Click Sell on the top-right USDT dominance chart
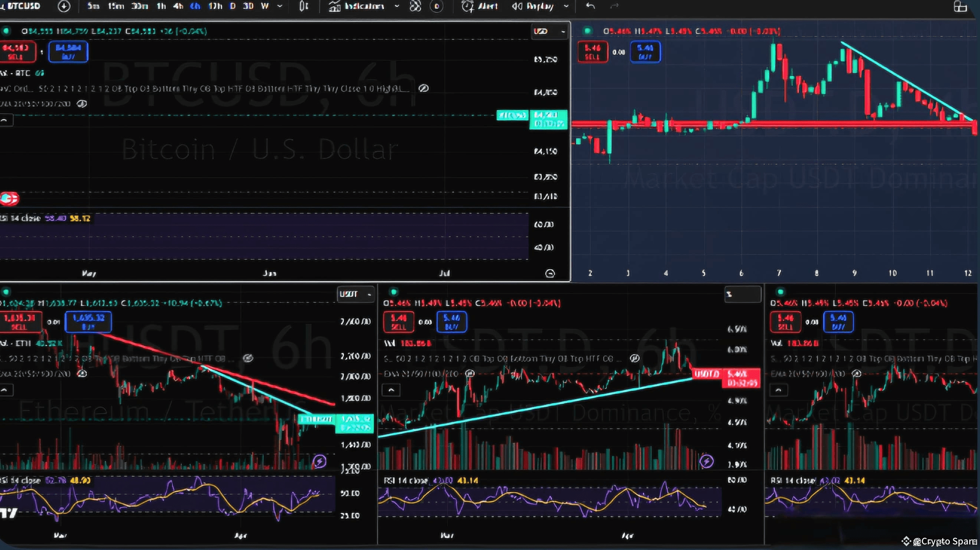Viewport: 980px width, 550px height. point(592,52)
